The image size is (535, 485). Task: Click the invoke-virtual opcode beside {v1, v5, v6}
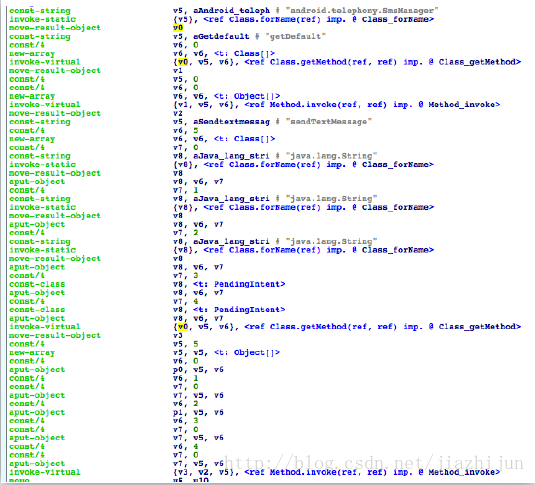45,104
